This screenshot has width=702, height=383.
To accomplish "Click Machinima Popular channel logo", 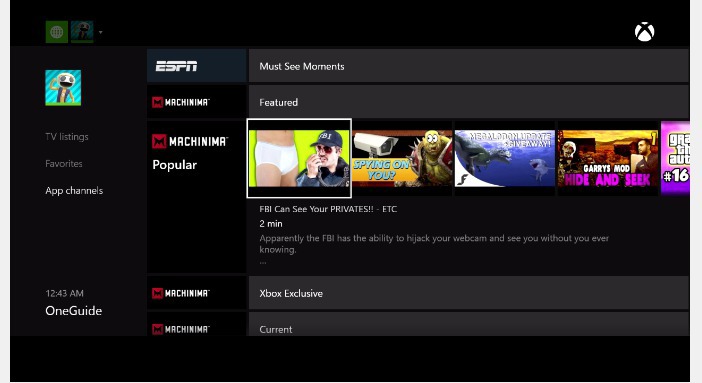I will 190,142.
